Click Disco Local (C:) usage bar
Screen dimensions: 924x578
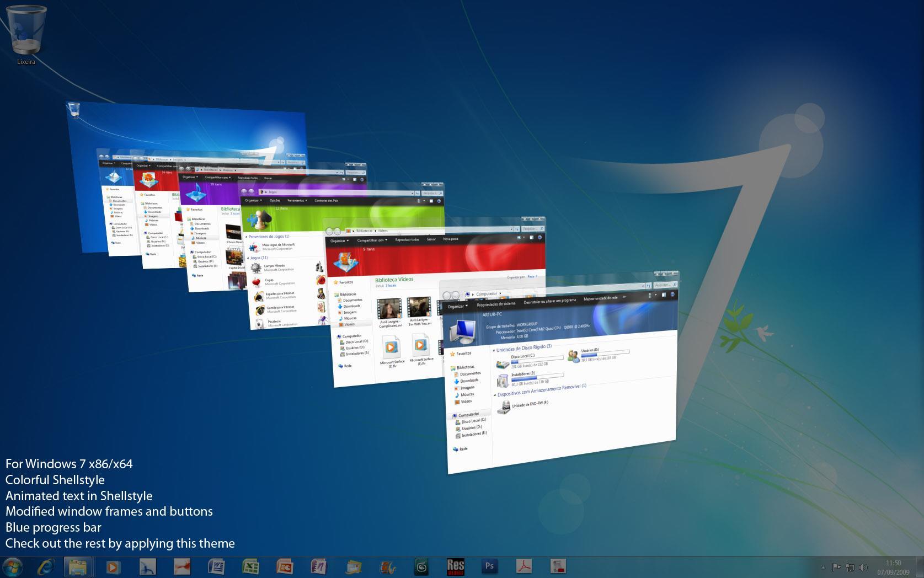click(537, 360)
